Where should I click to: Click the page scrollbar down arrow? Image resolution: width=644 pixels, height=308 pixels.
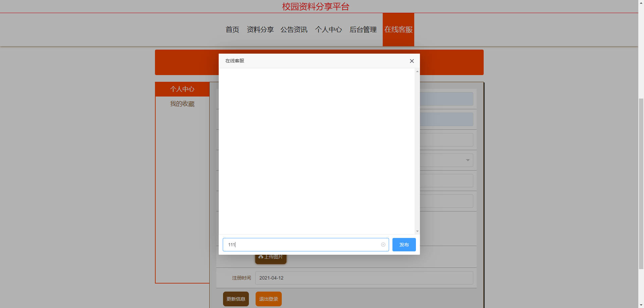pos(641,305)
